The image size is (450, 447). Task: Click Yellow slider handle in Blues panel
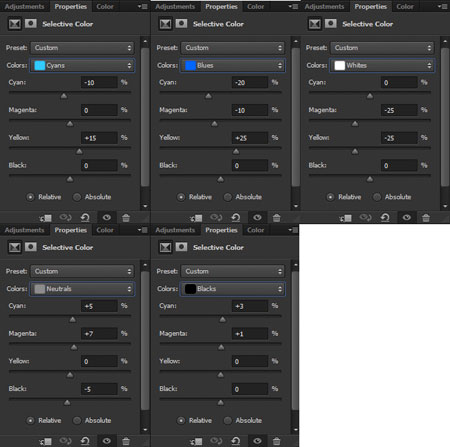click(236, 152)
